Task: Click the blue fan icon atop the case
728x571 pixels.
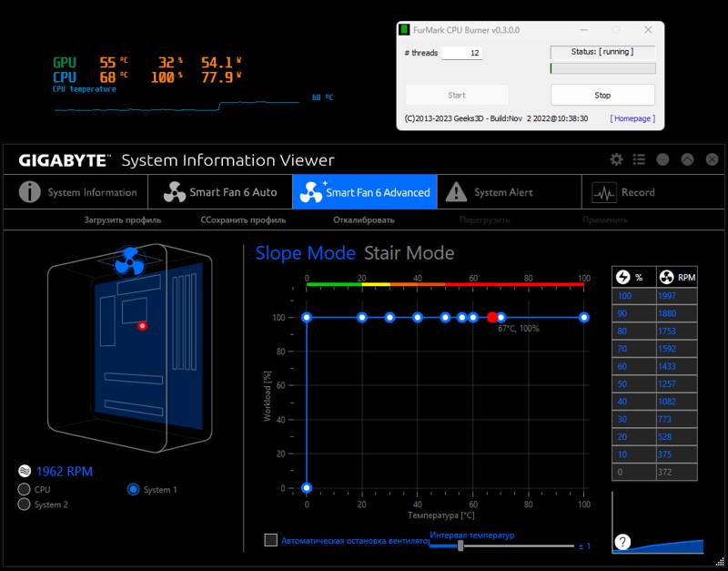Action: click(130, 261)
